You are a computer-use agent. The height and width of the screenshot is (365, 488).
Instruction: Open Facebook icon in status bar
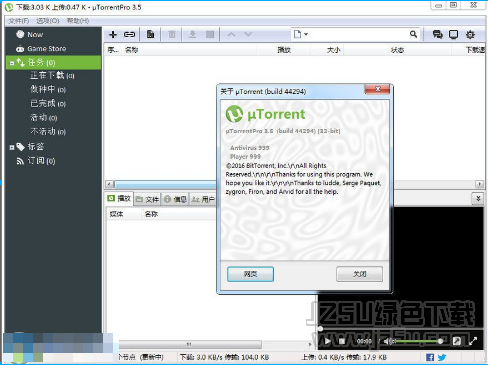click(430, 357)
